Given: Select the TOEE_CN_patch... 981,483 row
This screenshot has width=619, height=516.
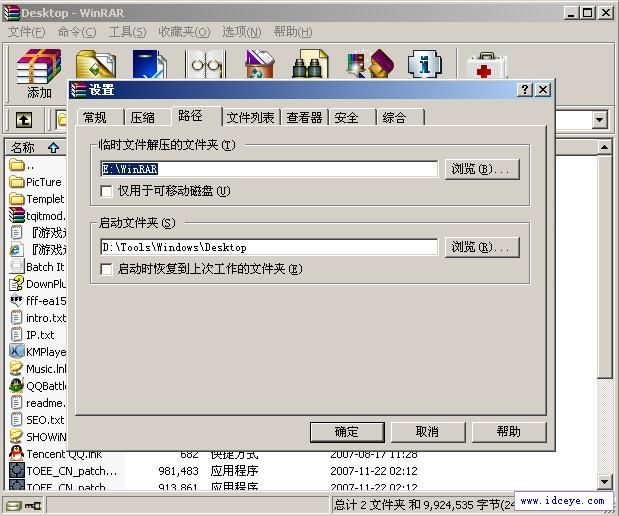Looking at the screenshot, I should 213,471.
